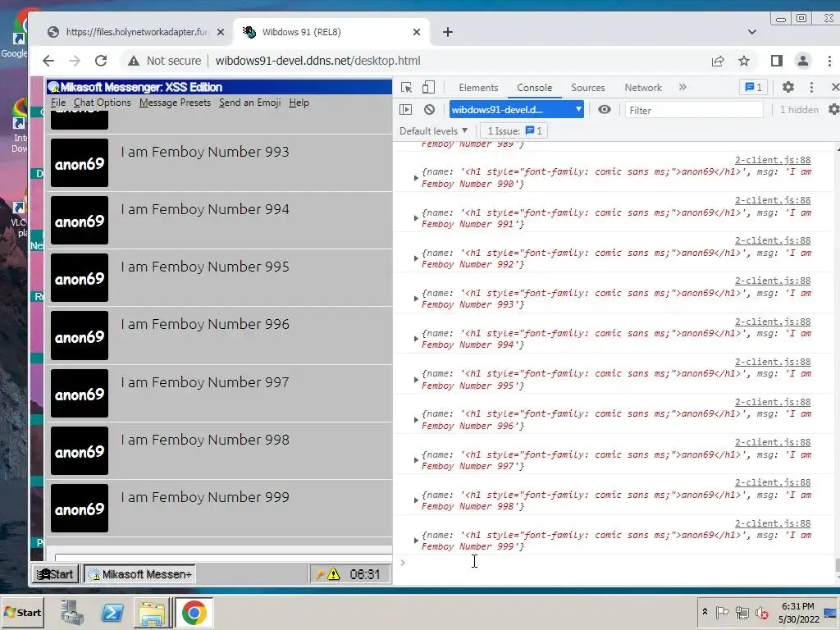Open the File menu in Mikasoft Messenger
Image resolution: width=840 pixels, height=630 pixels.
point(58,103)
